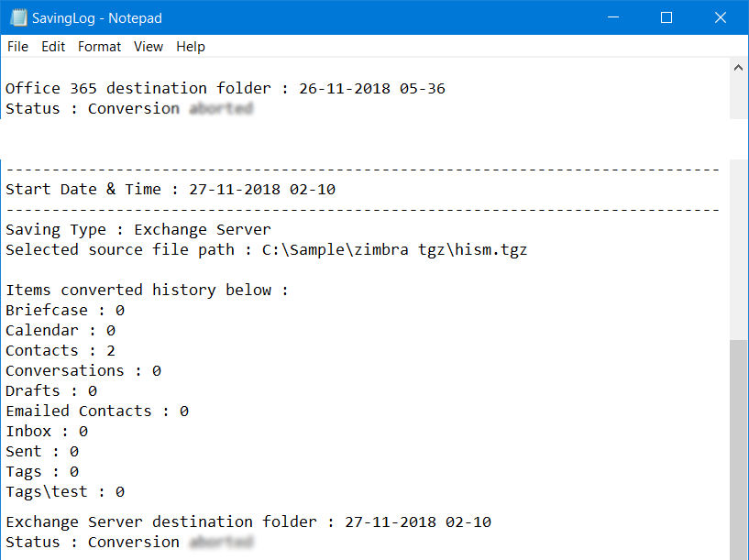Viewport: 749px width, 560px height.
Task: Click the scroll up arrow
Action: (738, 68)
